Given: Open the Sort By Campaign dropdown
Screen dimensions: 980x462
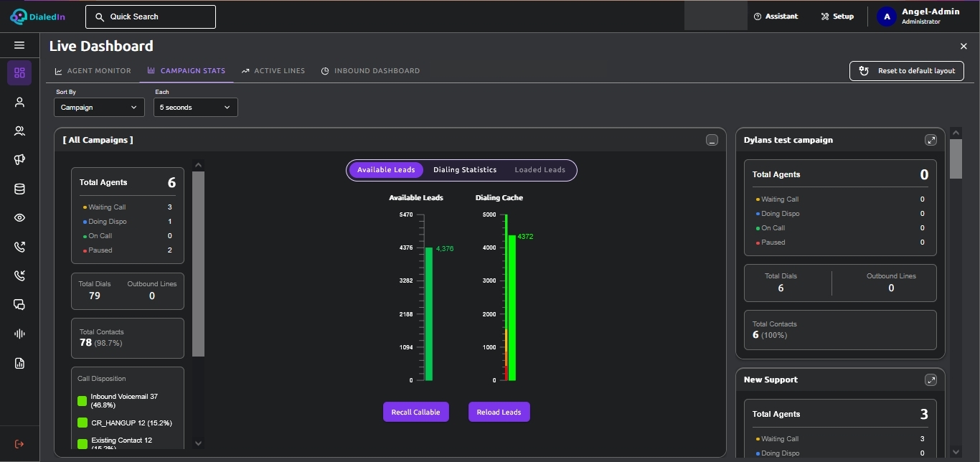Looking at the screenshot, I should tap(99, 107).
